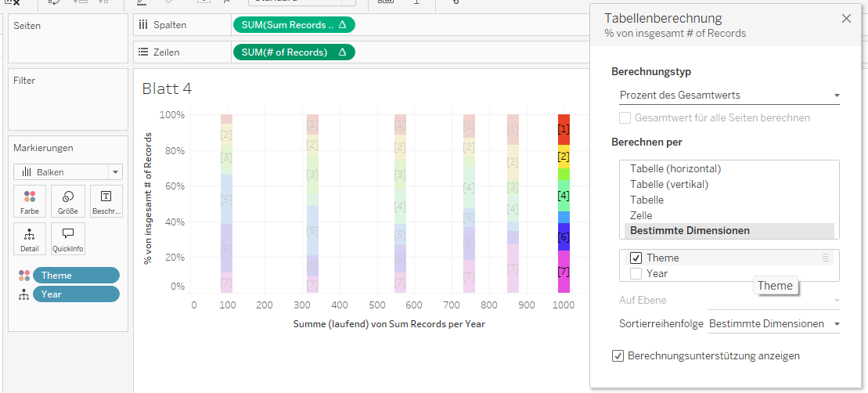Open the QuickInfo tooltip marks card
Image resolution: width=868 pixels, height=393 pixels.
[68, 239]
